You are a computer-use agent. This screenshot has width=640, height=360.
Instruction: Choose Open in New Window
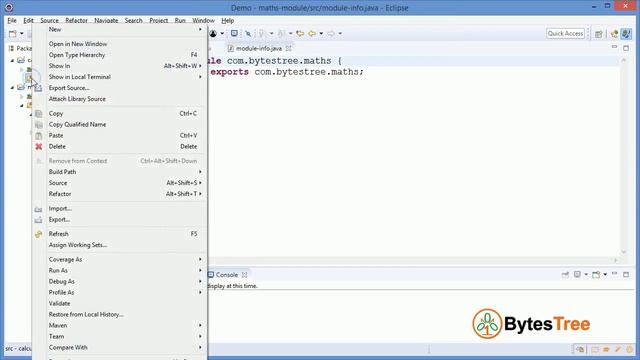pos(120,44)
